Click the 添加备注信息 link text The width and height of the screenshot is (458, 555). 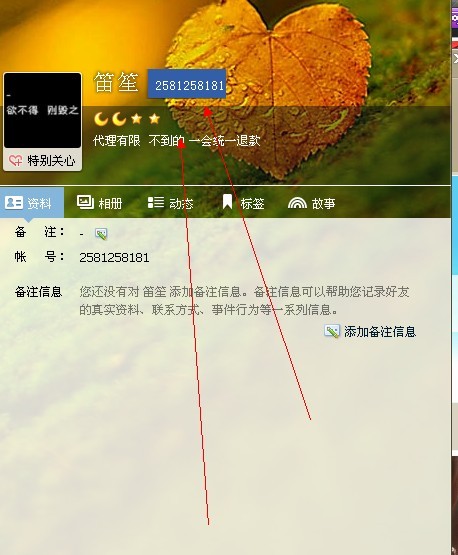pyautogui.click(x=380, y=332)
